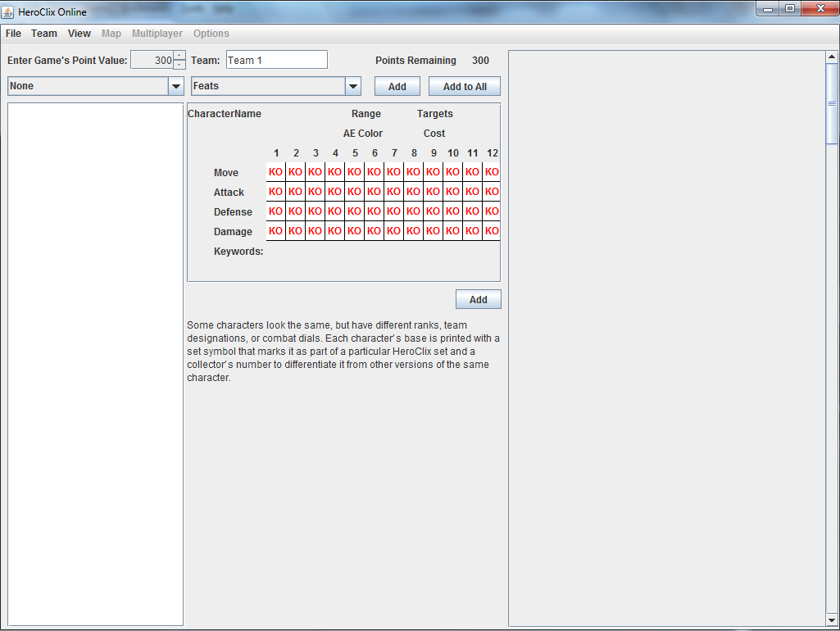Click the game point value field

click(x=152, y=60)
